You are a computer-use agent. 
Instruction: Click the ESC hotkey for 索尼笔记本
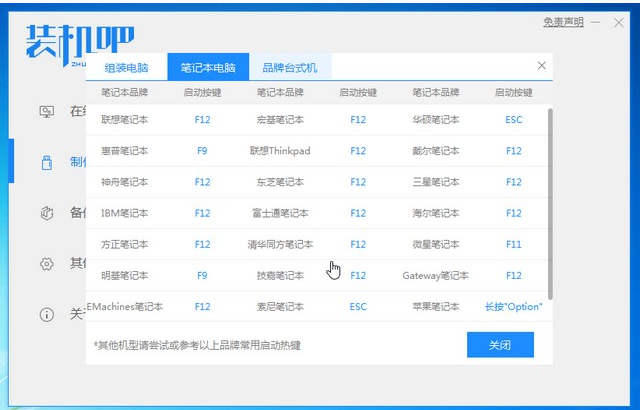(358, 306)
